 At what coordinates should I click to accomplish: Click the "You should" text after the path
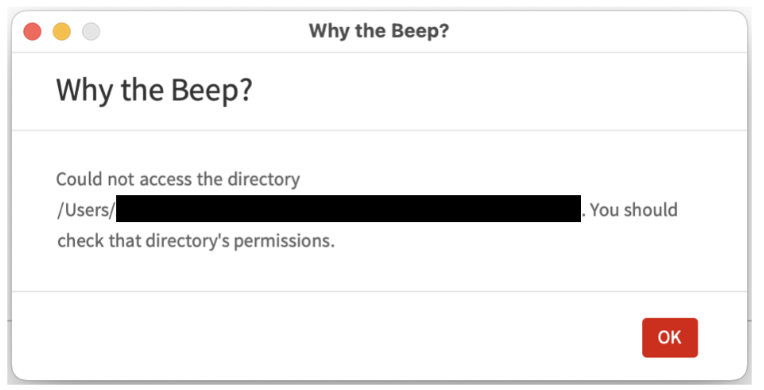(634, 210)
